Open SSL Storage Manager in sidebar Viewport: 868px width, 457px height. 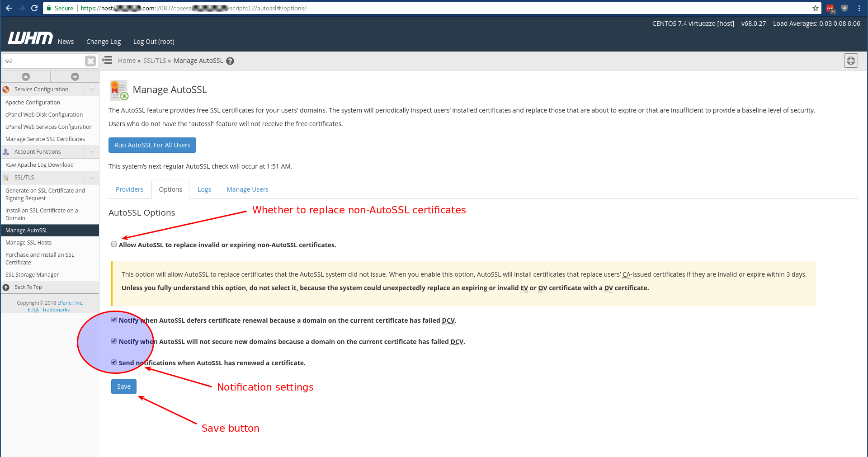(x=32, y=275)
